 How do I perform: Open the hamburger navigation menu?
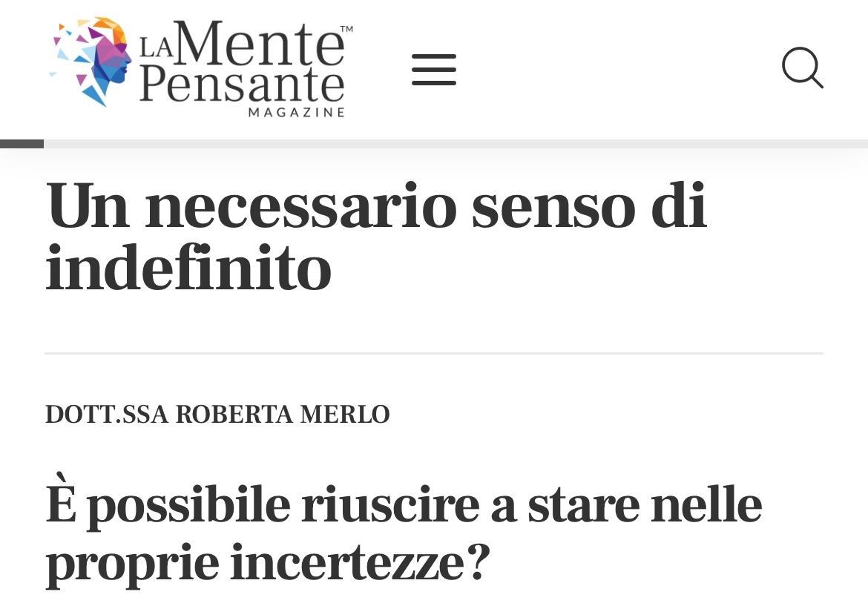(433, 70)
